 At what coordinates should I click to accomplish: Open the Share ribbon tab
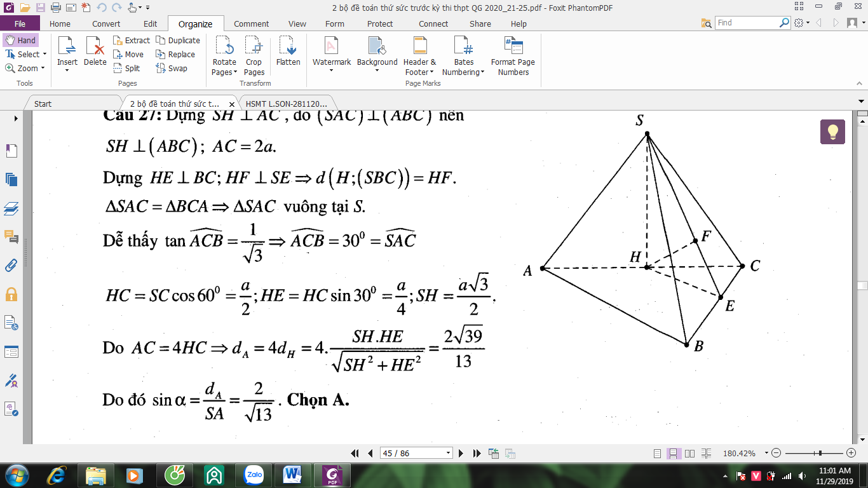pos(480,24)
